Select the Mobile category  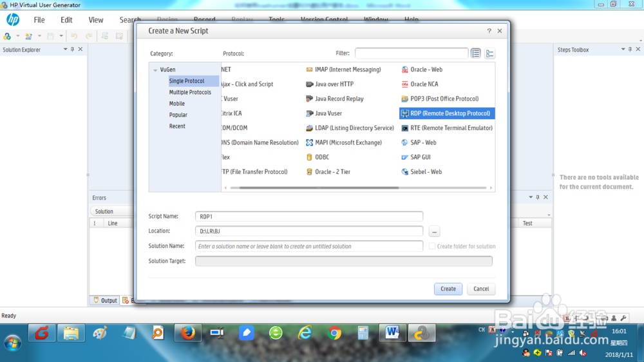click(177, 104)
